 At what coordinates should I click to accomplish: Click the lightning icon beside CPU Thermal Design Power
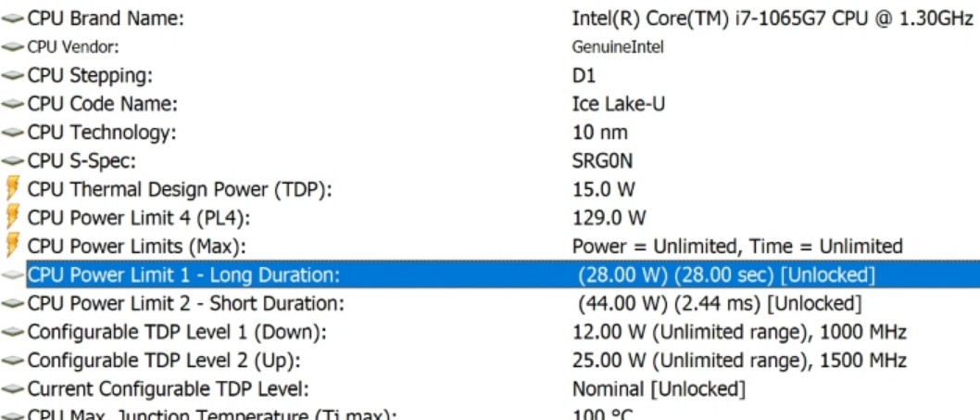tap(12, 188)
